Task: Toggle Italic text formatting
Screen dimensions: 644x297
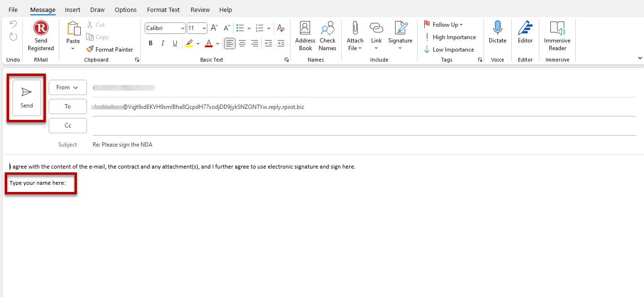Action: [x=163, y=43]
